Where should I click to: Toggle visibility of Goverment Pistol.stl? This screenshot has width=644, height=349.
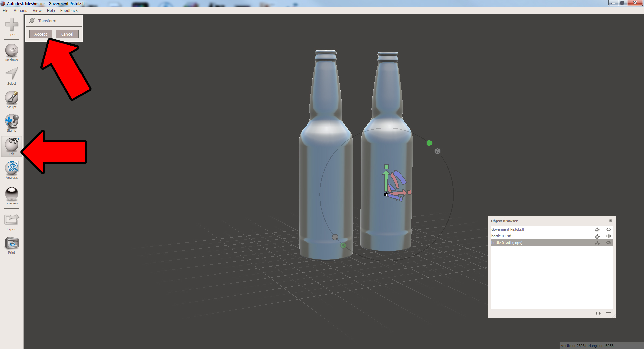coord(609,229)
